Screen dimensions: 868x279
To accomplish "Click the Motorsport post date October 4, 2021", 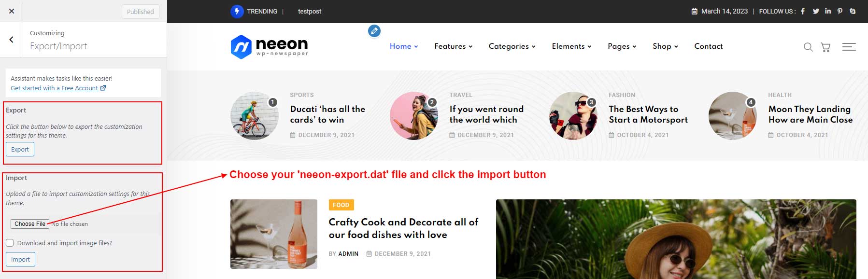I will pos(643,135).
